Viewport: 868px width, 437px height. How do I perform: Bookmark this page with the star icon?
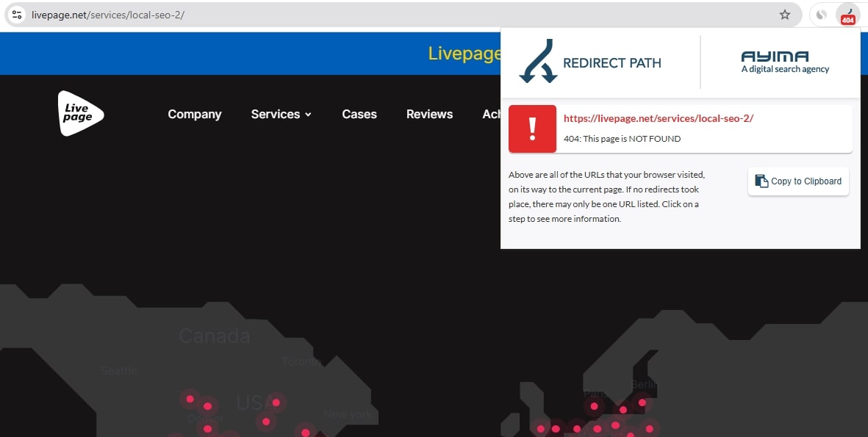pyautogui.click(x=785, y=15)
